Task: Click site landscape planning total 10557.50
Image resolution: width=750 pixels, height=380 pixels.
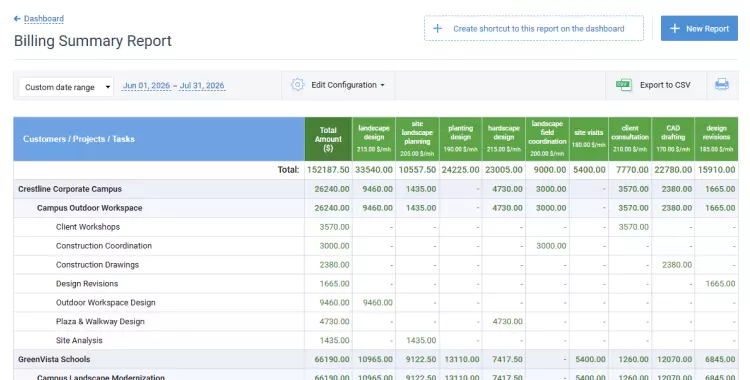Action: pos(418,170)
